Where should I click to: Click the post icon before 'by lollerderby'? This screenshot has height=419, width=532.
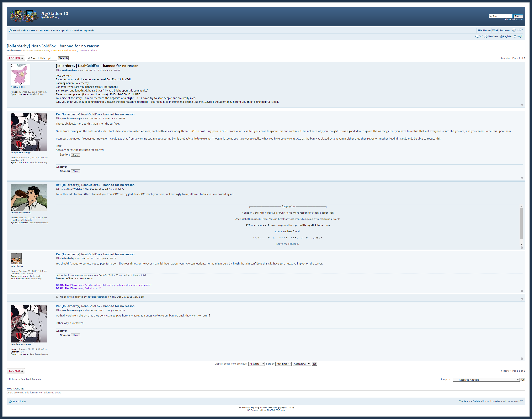[57, 258]
